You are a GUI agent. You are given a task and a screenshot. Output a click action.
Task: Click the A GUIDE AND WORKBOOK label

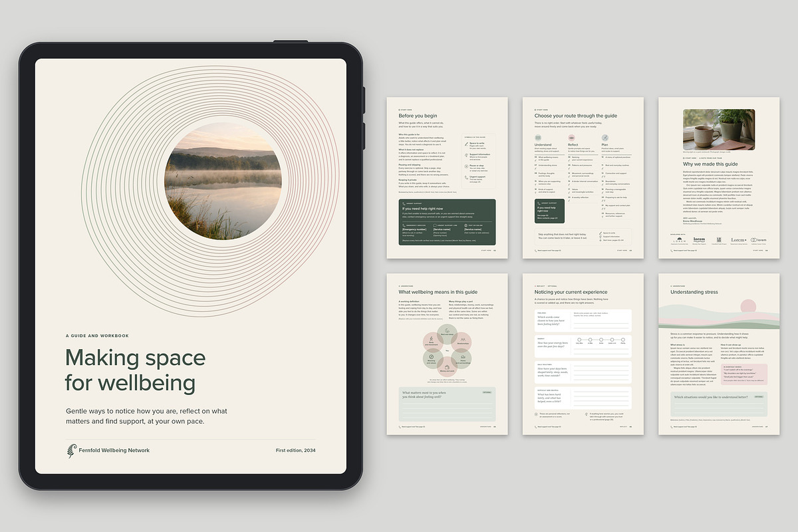point(97,336)
